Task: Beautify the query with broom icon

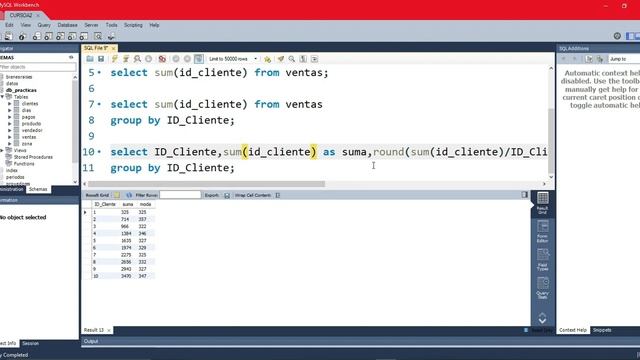Action: pos(281,59)
